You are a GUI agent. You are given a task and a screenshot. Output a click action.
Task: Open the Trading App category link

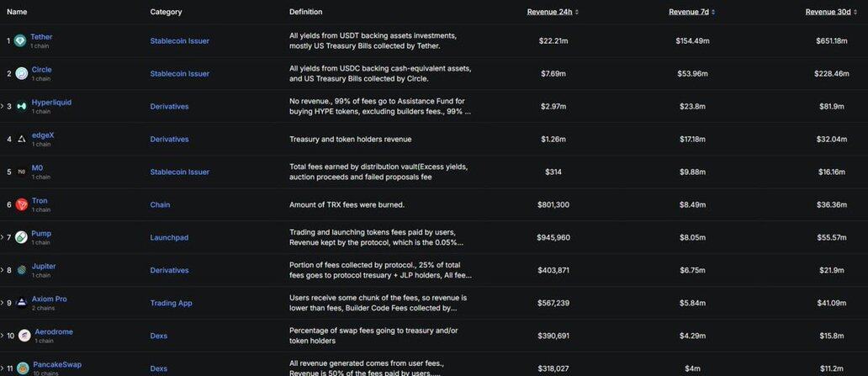(172, 304)
